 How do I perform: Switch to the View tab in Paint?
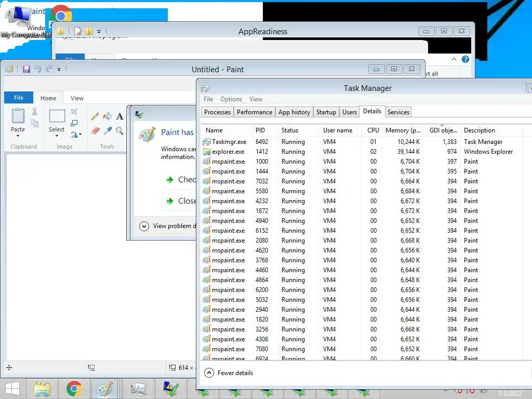(x=77, y=98)
